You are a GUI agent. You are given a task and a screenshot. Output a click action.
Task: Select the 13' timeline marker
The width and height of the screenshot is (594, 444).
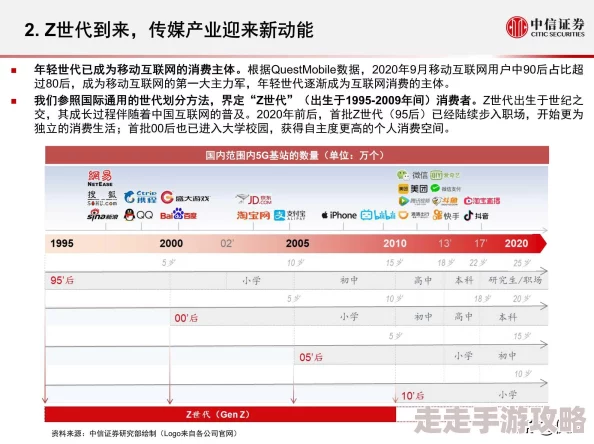tap(445, 243)
